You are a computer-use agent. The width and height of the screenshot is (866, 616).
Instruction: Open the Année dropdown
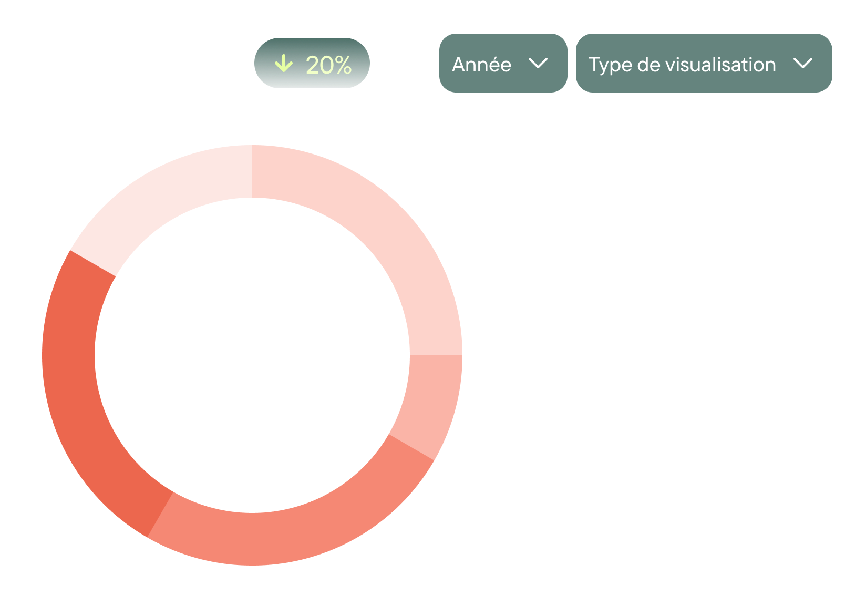click(x=503, y=63)
